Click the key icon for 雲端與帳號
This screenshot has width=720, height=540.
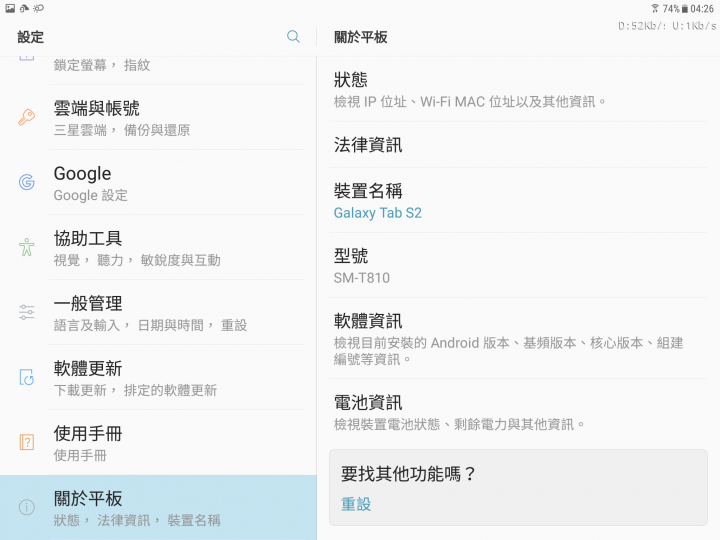pos(27,117)
